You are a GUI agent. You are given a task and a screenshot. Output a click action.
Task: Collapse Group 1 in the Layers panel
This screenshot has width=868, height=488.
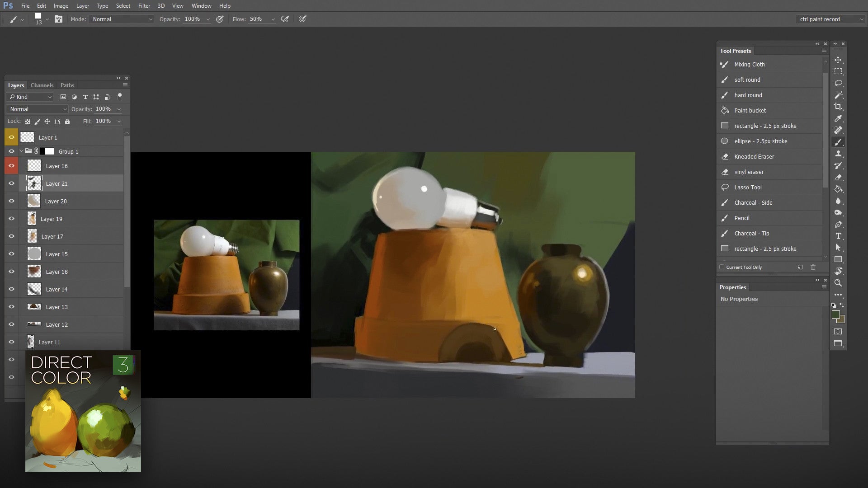tap(21, 151)
